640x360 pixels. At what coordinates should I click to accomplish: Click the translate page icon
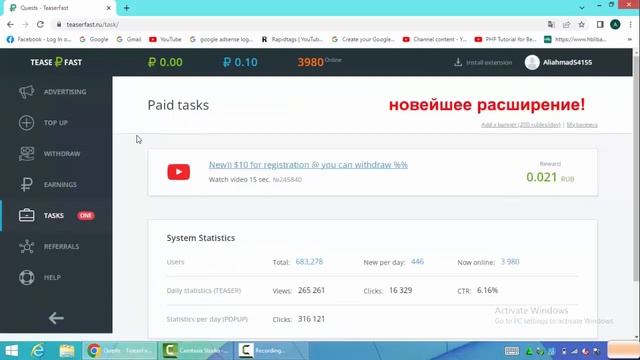click(551, 24)
